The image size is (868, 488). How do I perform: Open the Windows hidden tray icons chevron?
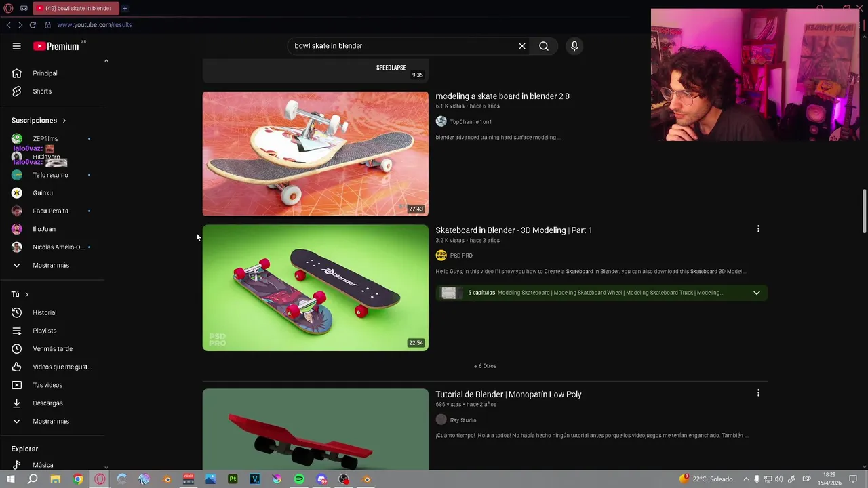tap(746, 479)
